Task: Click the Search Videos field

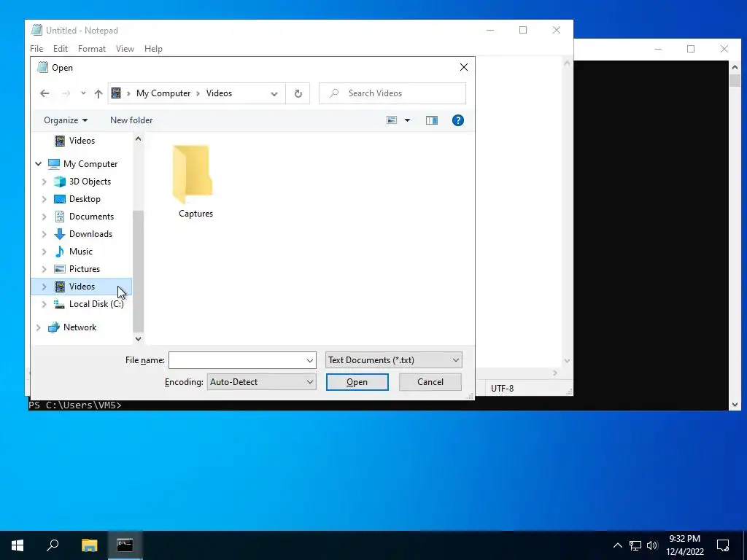Action: 392,93
